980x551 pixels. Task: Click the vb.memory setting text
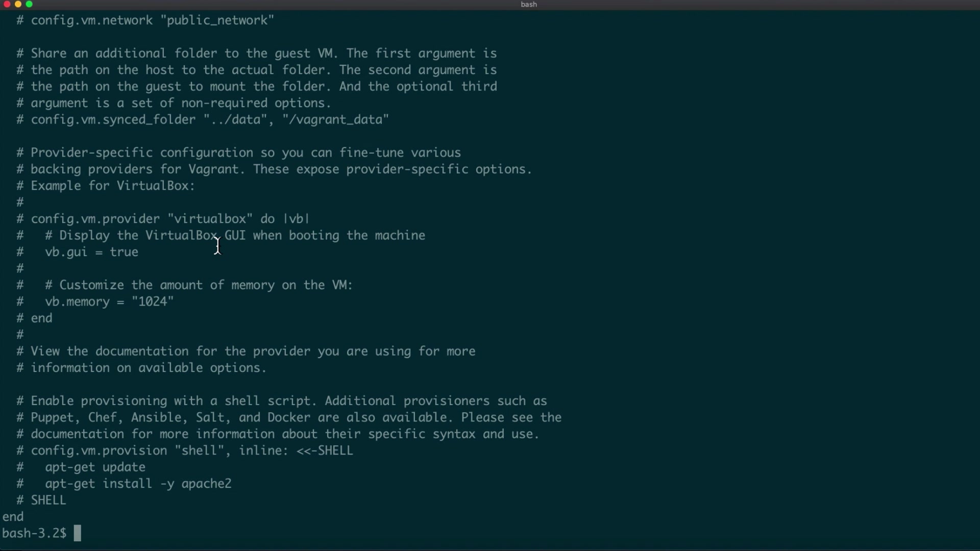coord(77,302)
